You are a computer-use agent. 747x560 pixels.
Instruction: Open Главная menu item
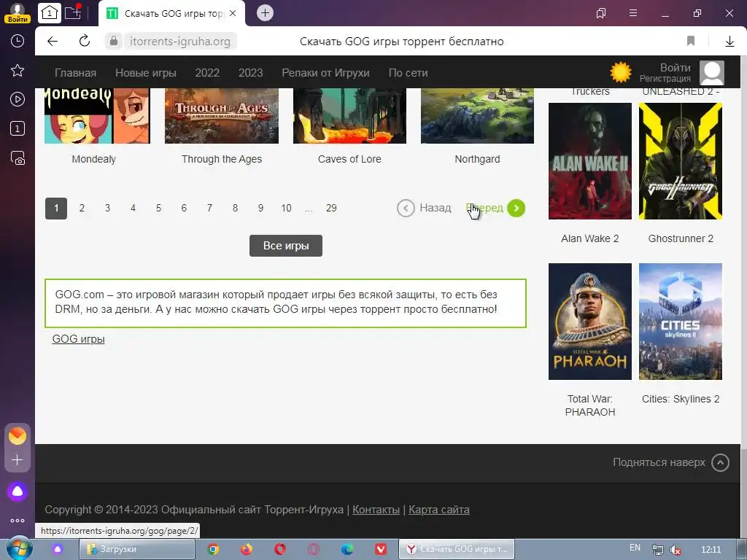tap(75, 73)
